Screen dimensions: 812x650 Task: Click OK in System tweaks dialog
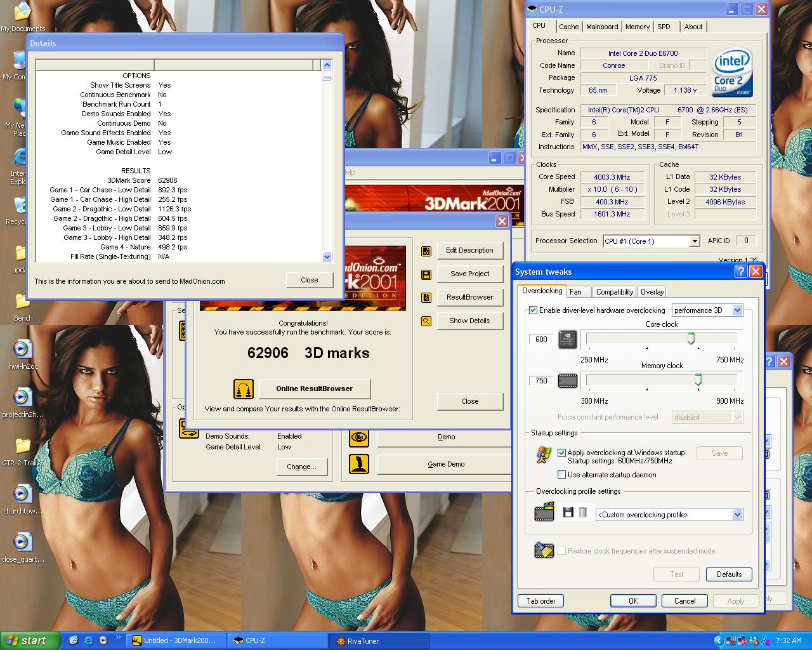[633, 601]
